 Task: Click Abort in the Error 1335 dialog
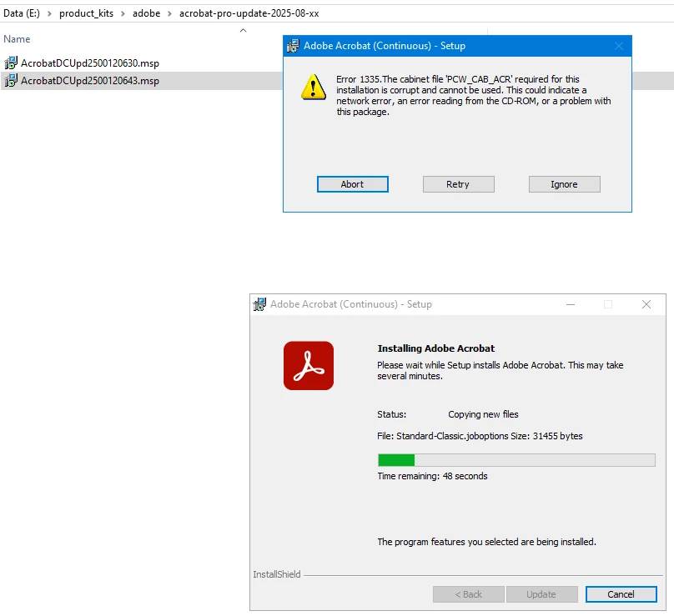353,184
